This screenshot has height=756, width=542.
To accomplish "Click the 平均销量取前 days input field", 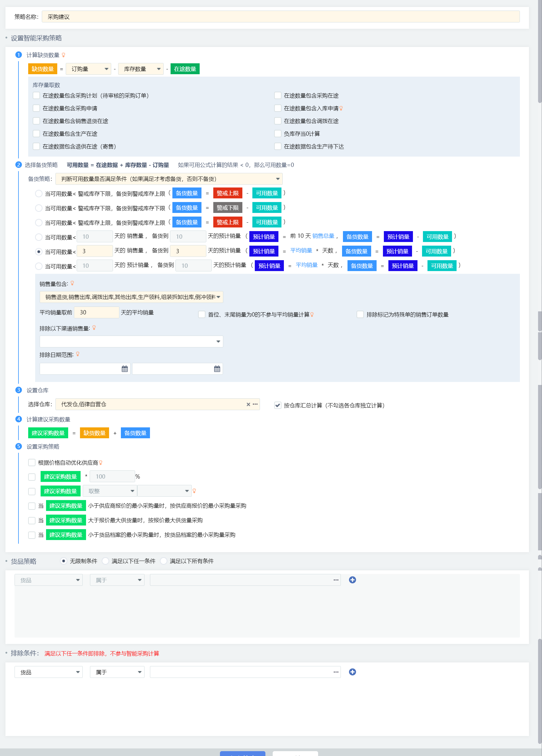I will pyautogui.click(x=96, y=312).
